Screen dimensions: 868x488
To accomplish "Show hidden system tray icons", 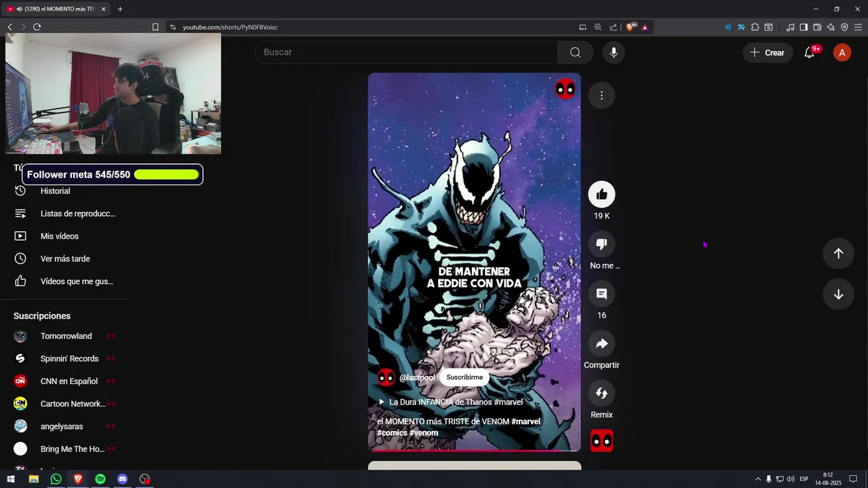I will coord(758,479).
